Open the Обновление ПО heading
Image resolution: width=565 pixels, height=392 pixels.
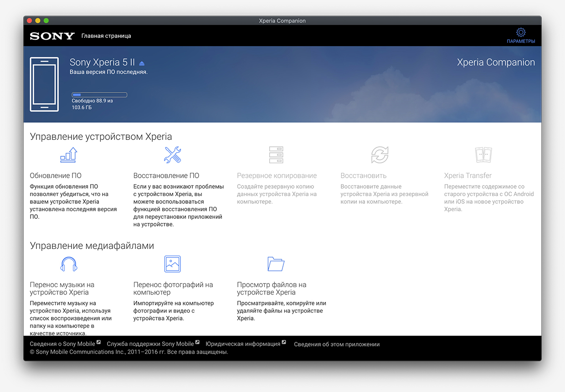56,175
